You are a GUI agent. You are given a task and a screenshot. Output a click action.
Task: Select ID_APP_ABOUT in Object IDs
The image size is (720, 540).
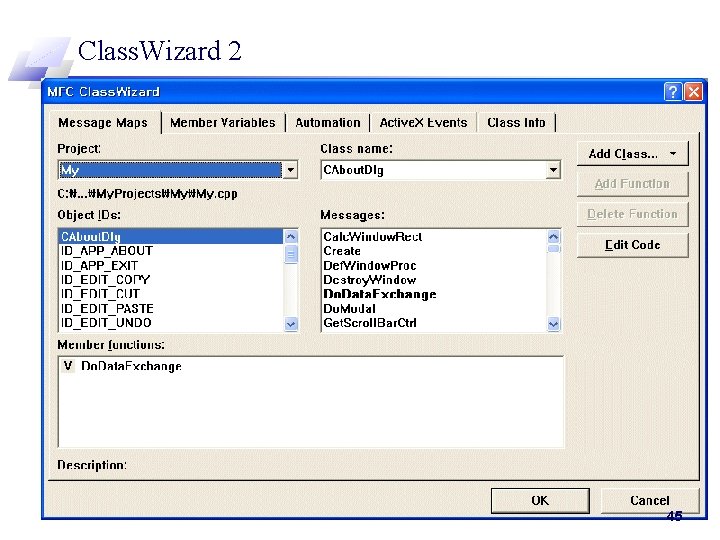coord(171,251)
